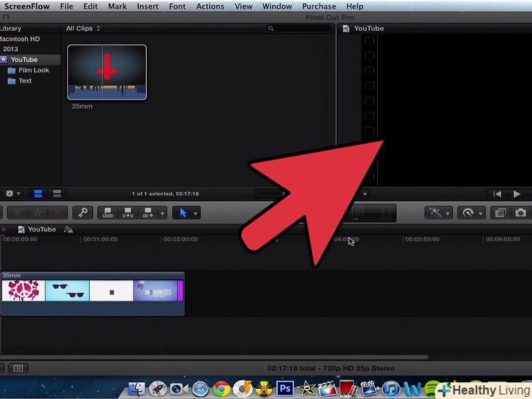The image size is (532, 399).
Task: Open the Mark menu
Action: click(x=118, y=6)
